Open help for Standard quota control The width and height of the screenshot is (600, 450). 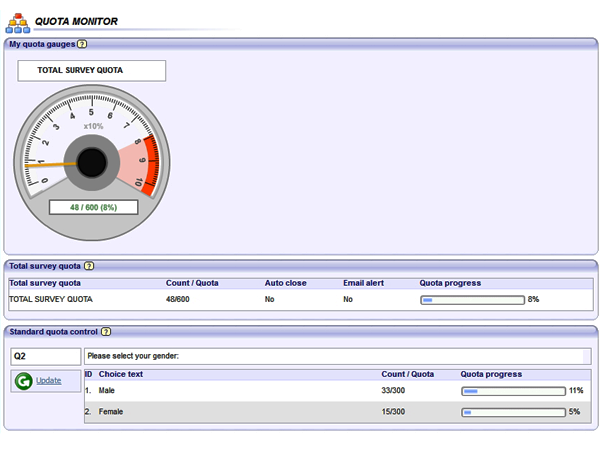tap(106, 331)
